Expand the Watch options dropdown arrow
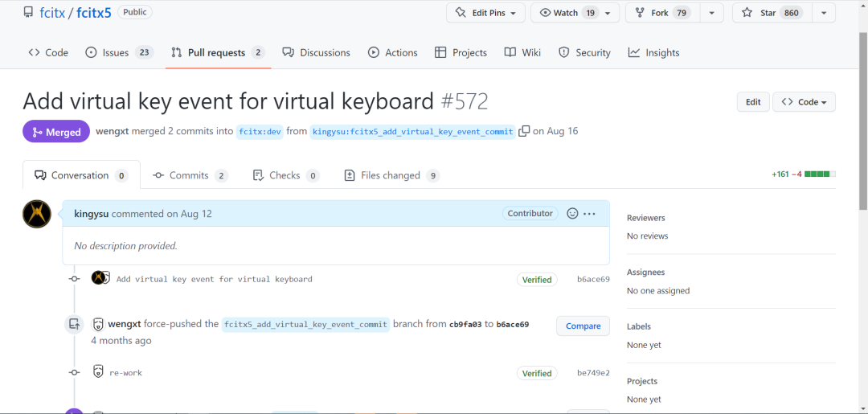 [x=608, y=13]
